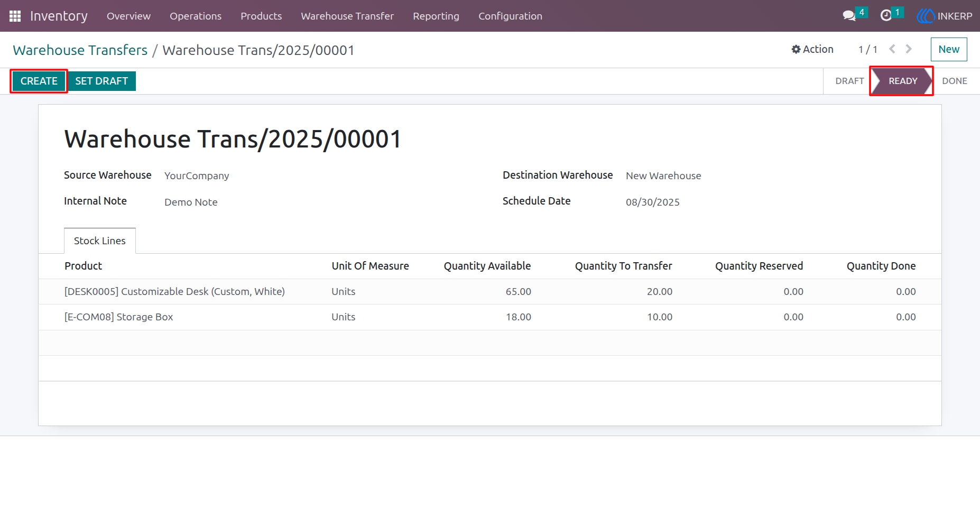980x508 pixels.
Task: Follow the Warehouse Transfers breadcrumb link
Action: click(x=80, y=50)
